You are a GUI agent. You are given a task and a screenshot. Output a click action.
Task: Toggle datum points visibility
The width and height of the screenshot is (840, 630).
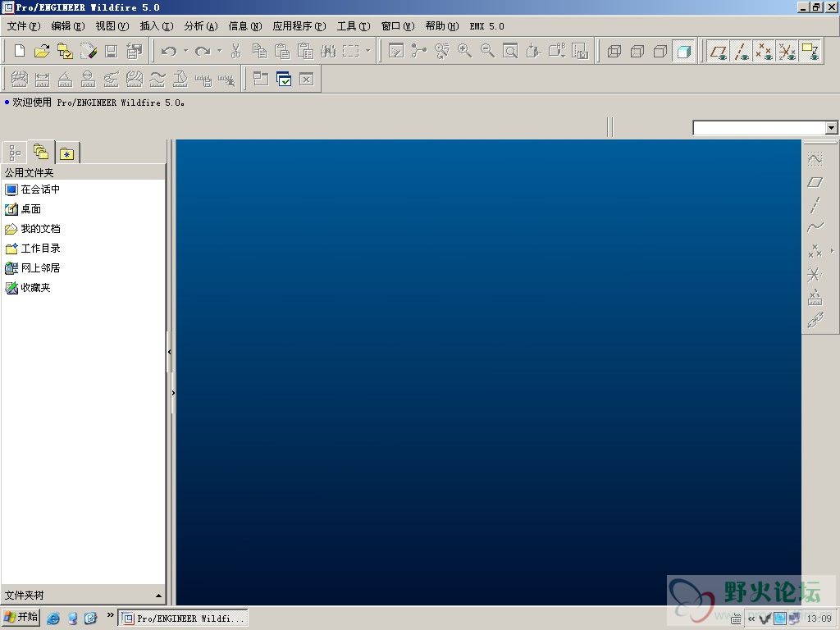coord(764,51)
